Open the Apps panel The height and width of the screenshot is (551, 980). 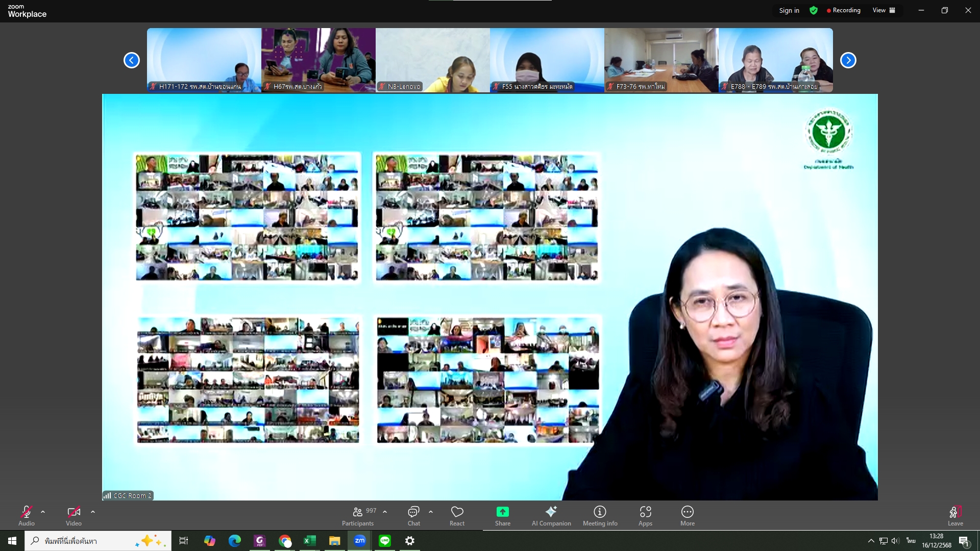click(x=645, y=515)
